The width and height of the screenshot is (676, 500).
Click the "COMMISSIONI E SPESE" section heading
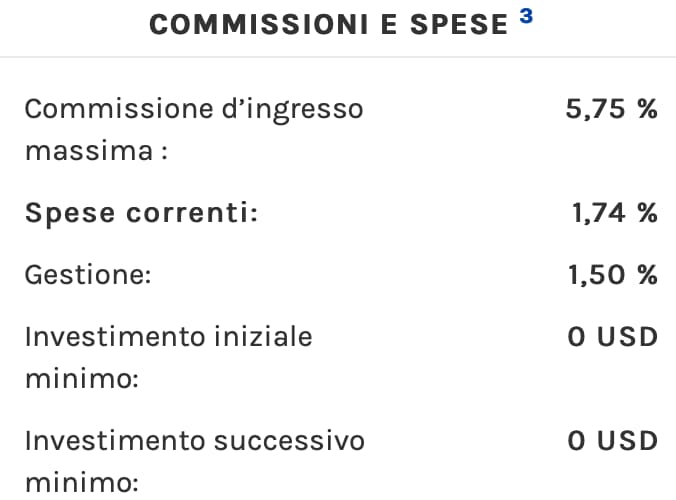coord(328,25)
